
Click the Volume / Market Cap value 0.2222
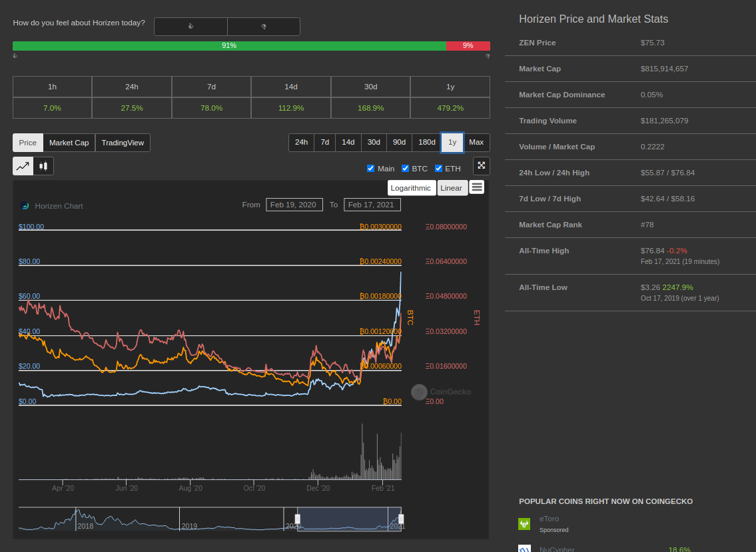[x=652, y=147]
